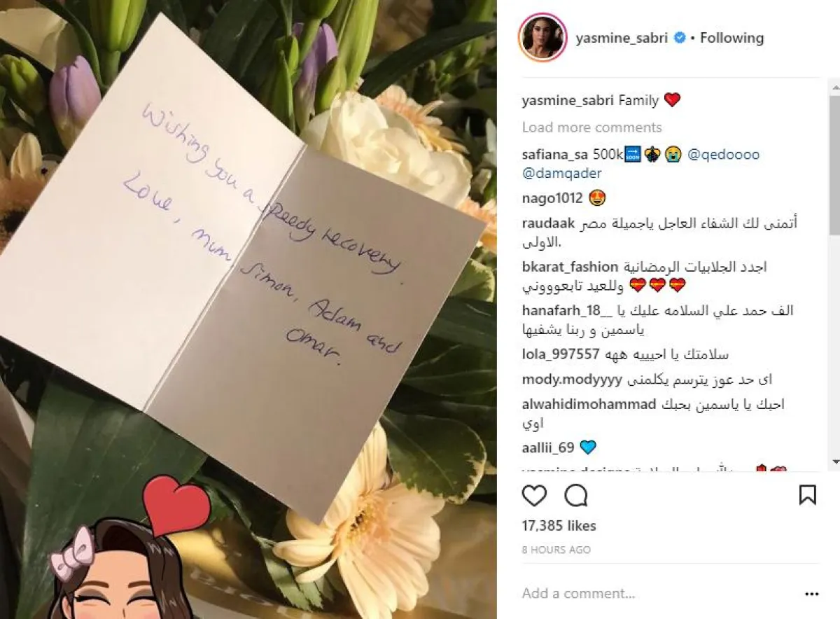840x619 pixels.
Task: View the 17,385 likes list
Action: pos(559,526)
